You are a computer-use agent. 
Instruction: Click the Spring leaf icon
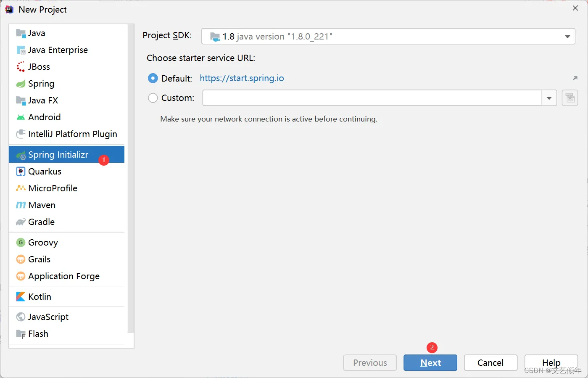[21, 84]
